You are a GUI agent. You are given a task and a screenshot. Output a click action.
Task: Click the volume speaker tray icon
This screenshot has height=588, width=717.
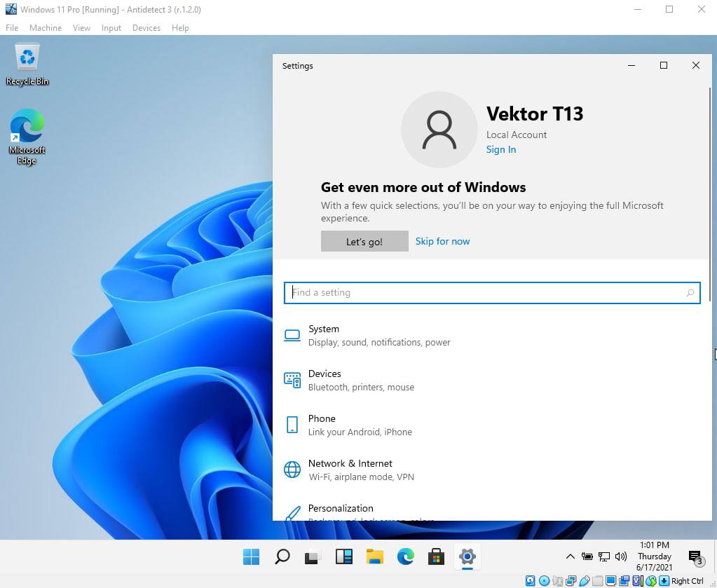[x=620, y=556]
